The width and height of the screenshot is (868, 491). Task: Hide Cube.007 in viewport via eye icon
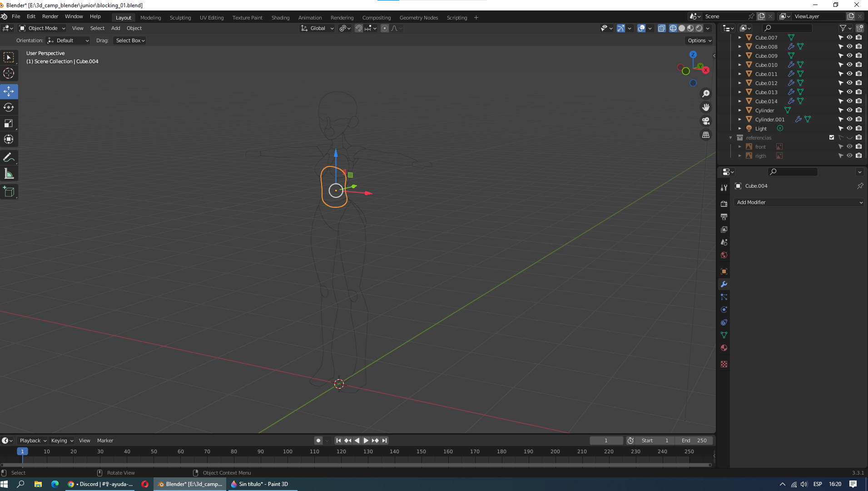[x=849, y=37]
